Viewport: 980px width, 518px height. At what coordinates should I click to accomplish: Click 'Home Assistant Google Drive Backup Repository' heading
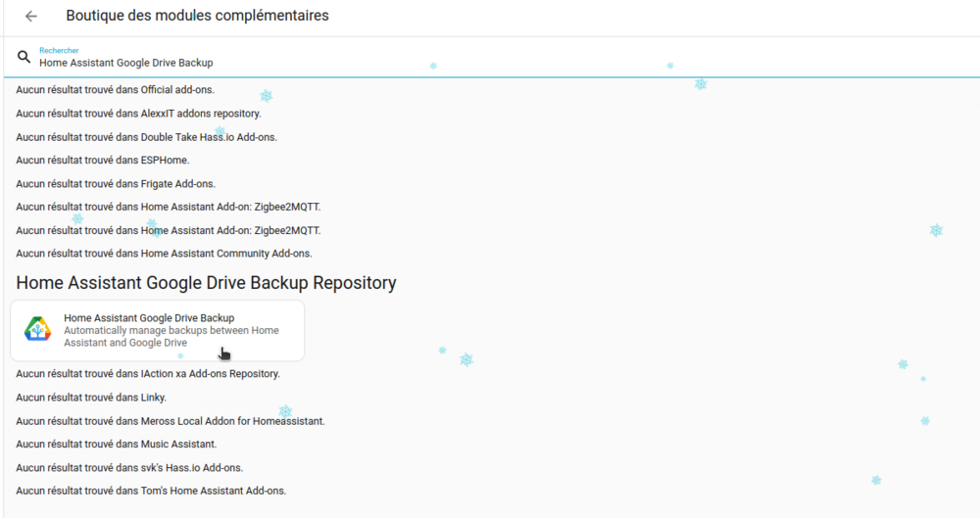point(206,283)
